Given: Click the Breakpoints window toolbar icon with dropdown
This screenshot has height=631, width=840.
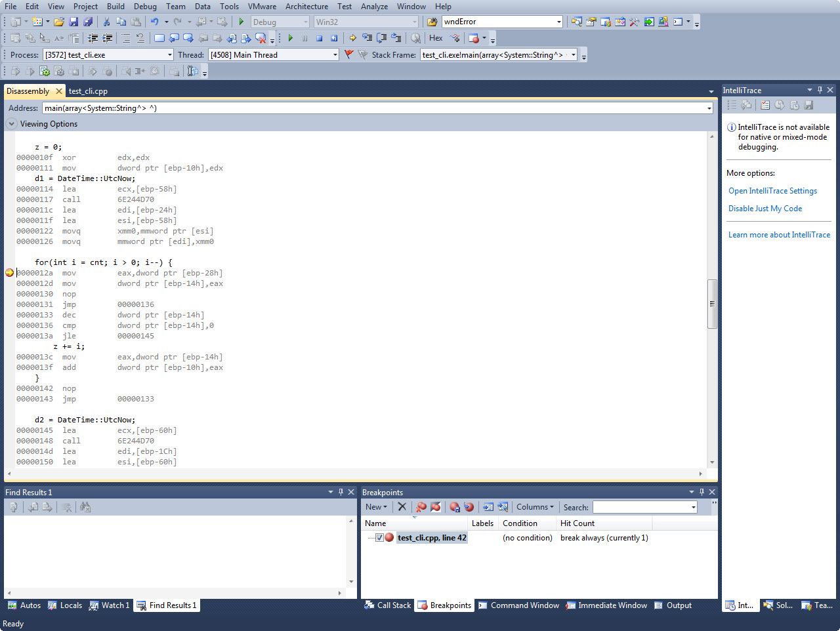Looking at the screenshot, I should click(x=477, y=38).
